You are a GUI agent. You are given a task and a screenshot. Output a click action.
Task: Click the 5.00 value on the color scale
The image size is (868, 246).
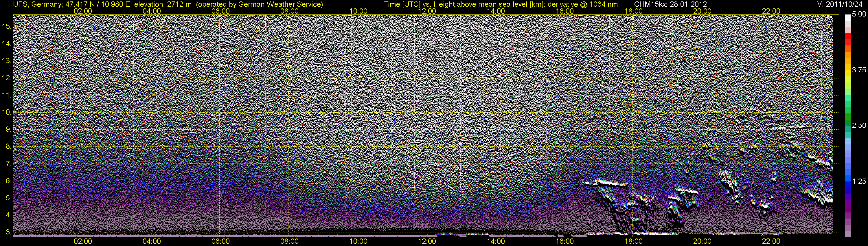click(859, 14)
